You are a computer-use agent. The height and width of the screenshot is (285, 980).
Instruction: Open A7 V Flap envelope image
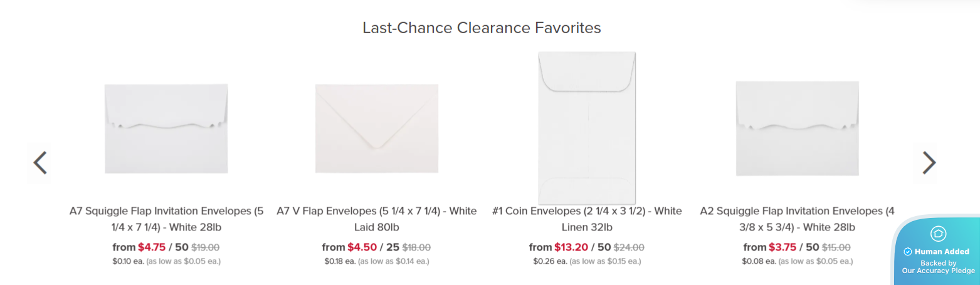376,128
